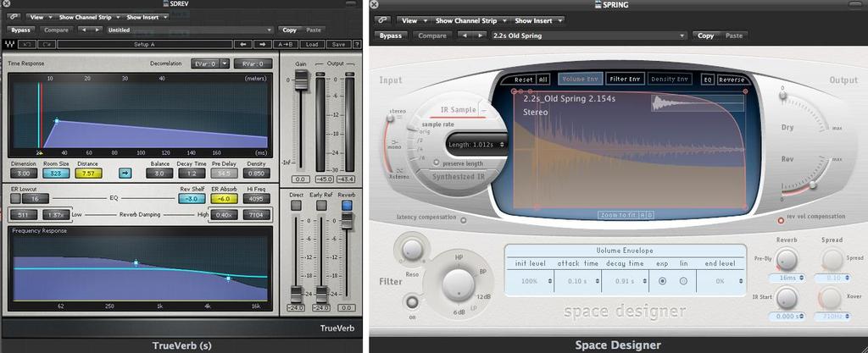
Task: Select lin decay radio button
Action: pyautogui.click(x=683, y=281)
